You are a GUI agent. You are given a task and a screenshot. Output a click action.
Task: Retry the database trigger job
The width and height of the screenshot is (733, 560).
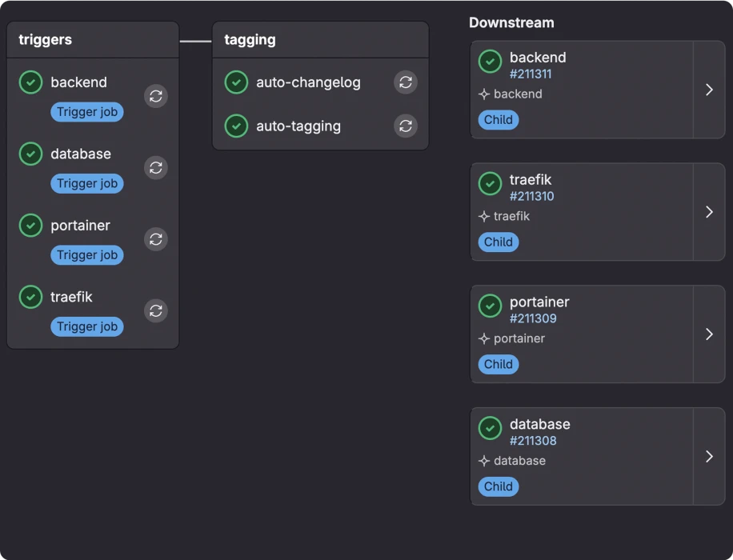coord(156,167)
